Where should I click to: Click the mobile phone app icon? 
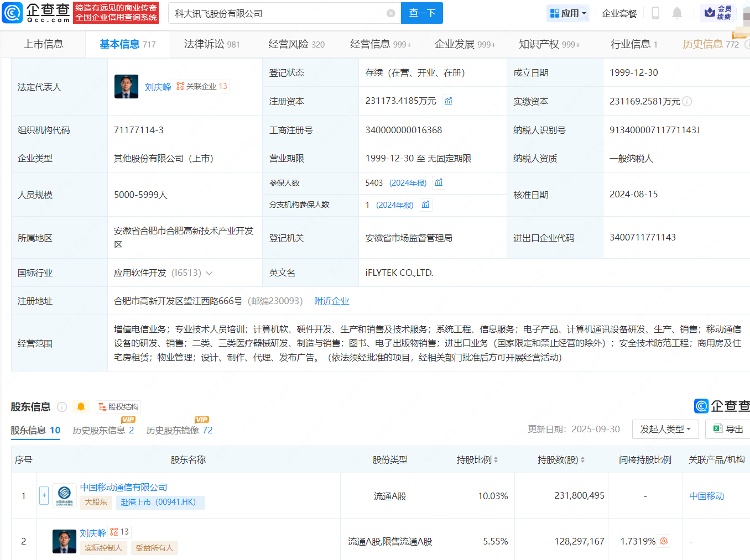pyautogui.click(x=655, y=13)
